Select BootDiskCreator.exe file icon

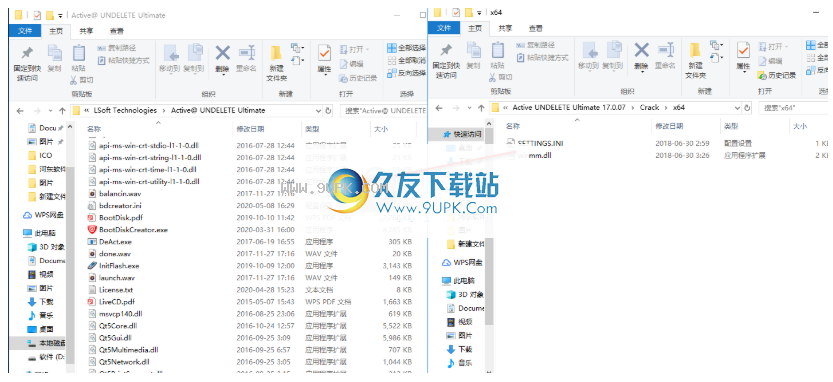(x=91, y=230)
